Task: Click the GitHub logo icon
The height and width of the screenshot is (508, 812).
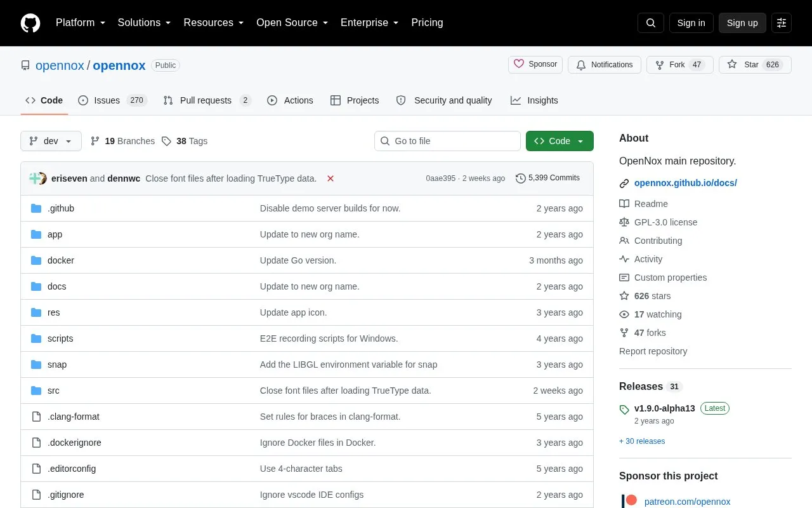Action: (x=30, y=23)
